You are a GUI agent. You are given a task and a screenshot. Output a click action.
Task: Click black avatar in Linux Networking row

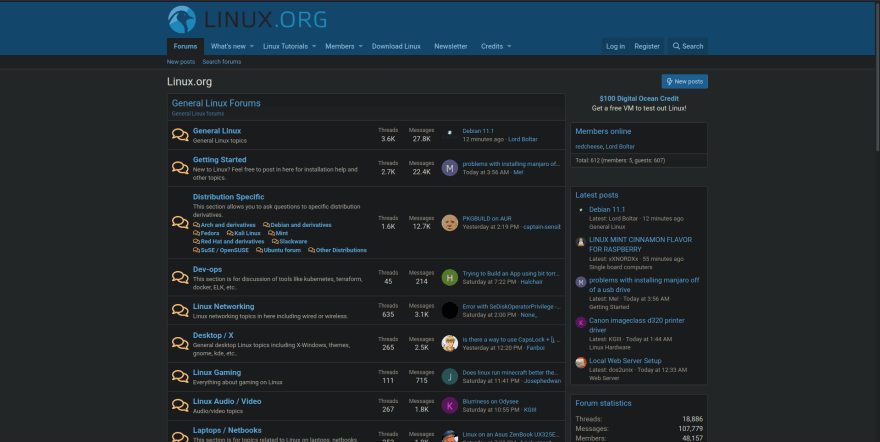click(x=450, y=310)
